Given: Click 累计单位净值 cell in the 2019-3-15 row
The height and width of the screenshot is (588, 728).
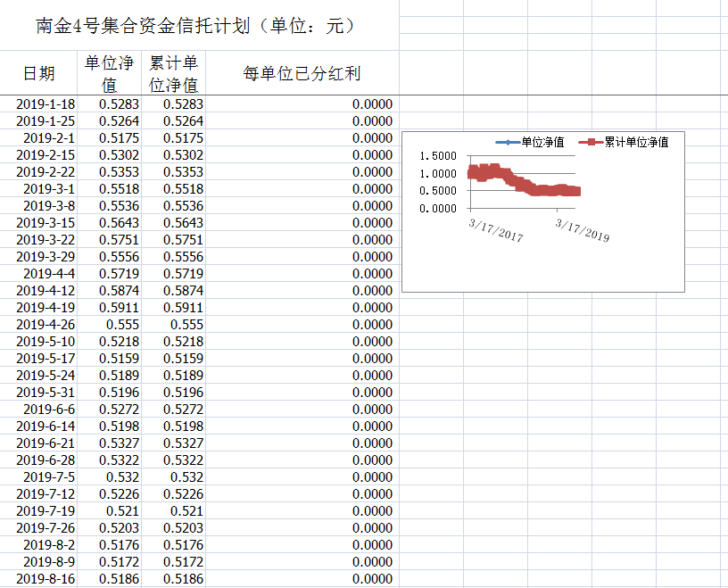Looking at the screenshot, I should [x=173, y=222].
